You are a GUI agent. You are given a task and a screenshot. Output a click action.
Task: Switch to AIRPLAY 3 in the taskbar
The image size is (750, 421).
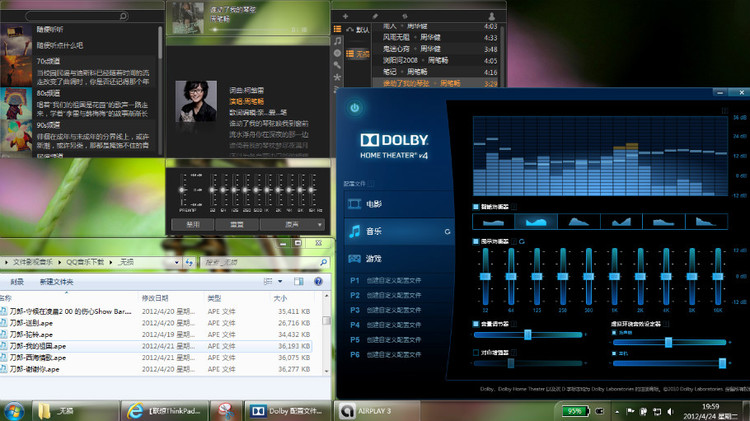379,411
